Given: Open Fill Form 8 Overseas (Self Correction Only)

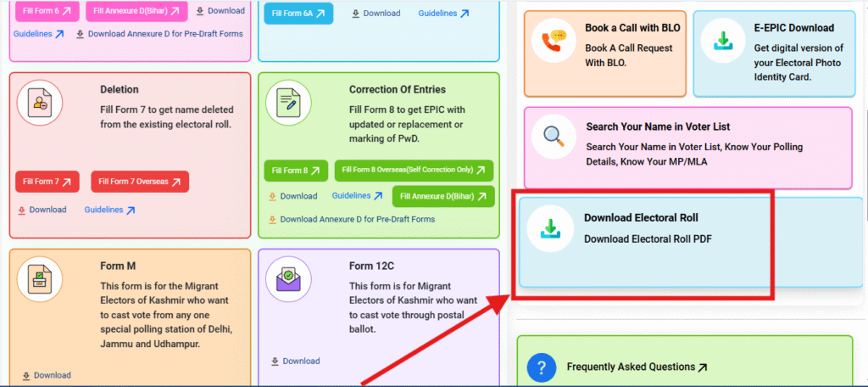Looking at the screenshot, I should click(414, 171).
